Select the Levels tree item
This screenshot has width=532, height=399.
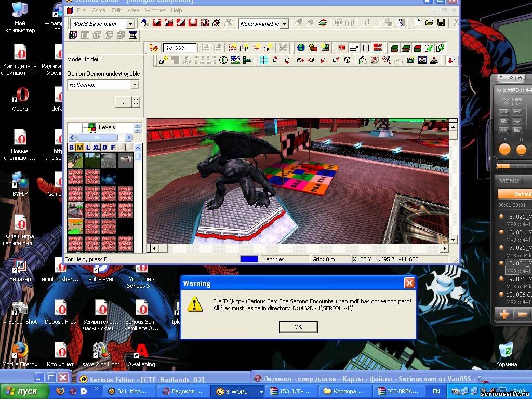[107, 127]
